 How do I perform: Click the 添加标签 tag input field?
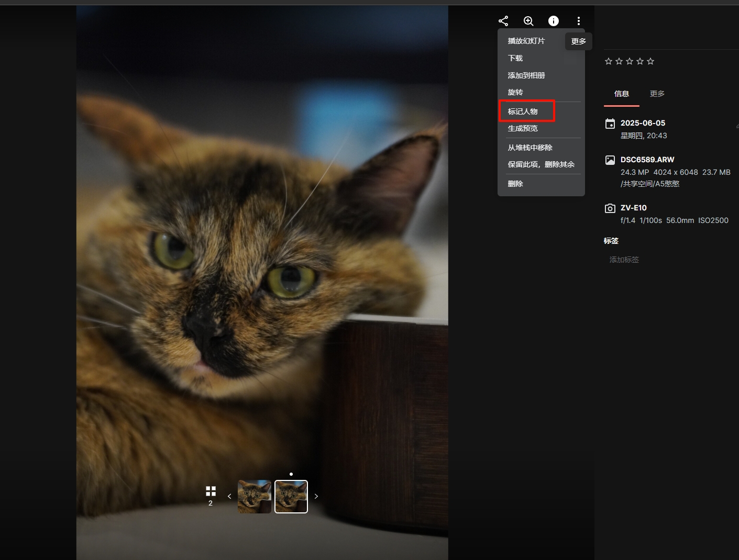[x=624, y=260]
